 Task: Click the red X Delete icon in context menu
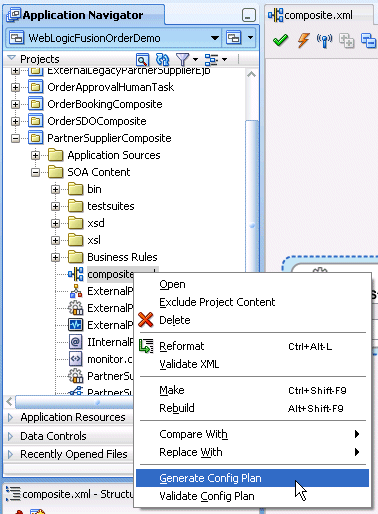(x=146, y=320)
